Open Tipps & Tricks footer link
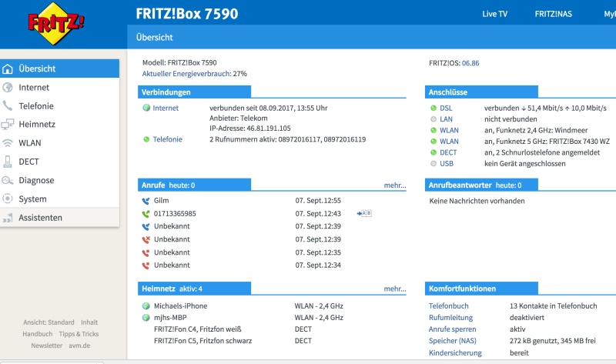The image size is (616, 364). 79,334
